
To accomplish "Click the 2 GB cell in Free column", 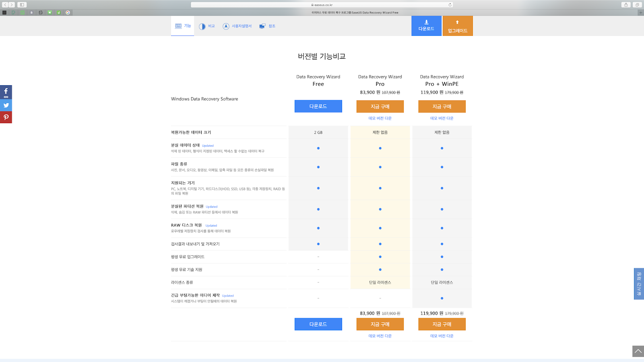I will 318,132.
